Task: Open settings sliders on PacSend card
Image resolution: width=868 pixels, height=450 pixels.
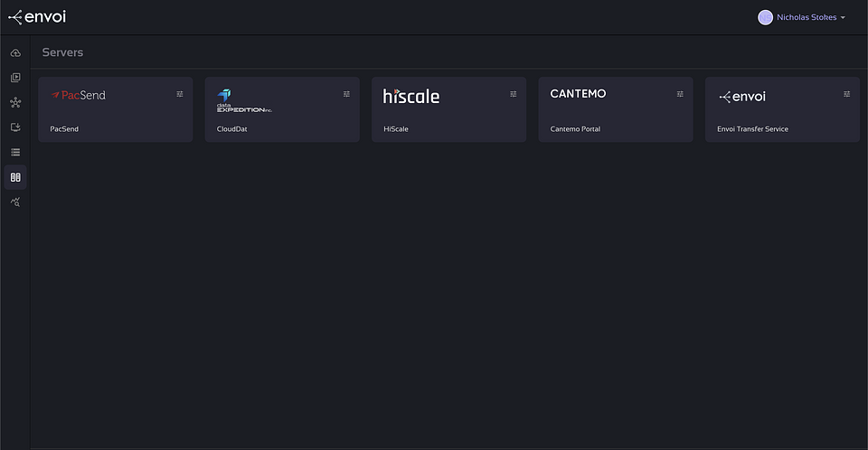Action: [x=180, y=94]
